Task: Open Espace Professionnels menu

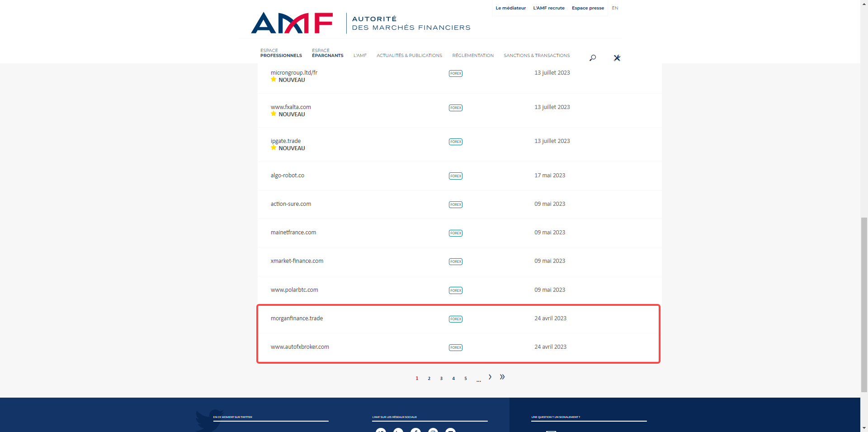Action: click(x=281, y=53)
